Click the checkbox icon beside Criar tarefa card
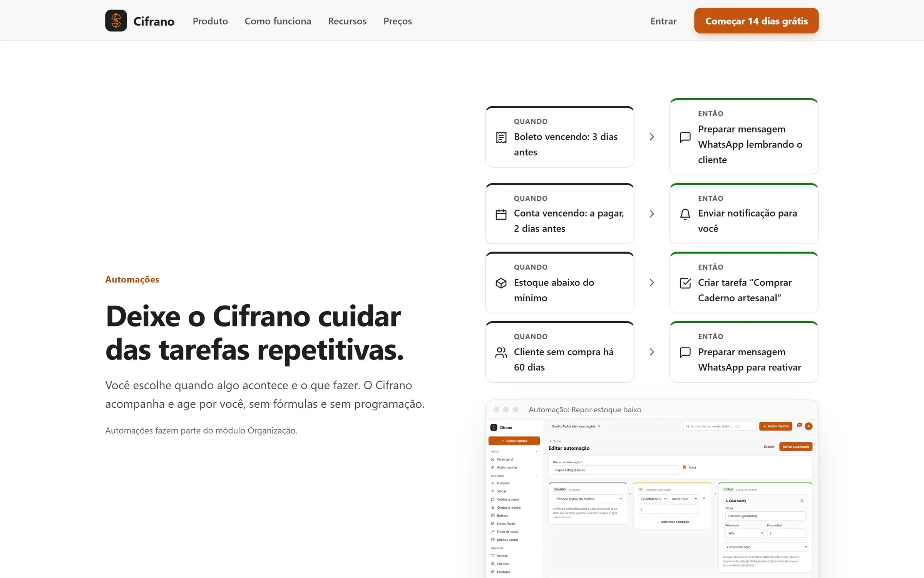Image resolution: width=924 pixels, height=578 pixels. click(x=685, y=283)
